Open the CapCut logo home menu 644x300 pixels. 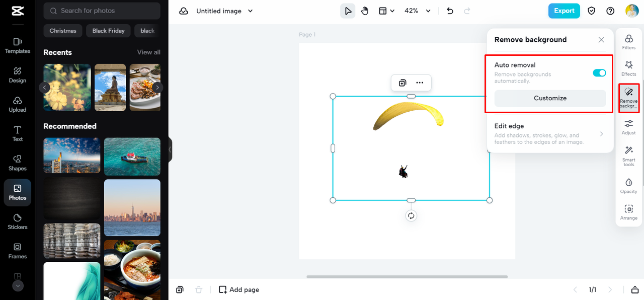tap(17, 12)
